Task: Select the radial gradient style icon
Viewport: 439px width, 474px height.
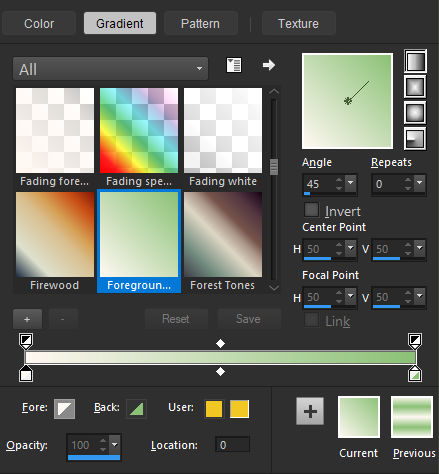Action: [415, 138]
